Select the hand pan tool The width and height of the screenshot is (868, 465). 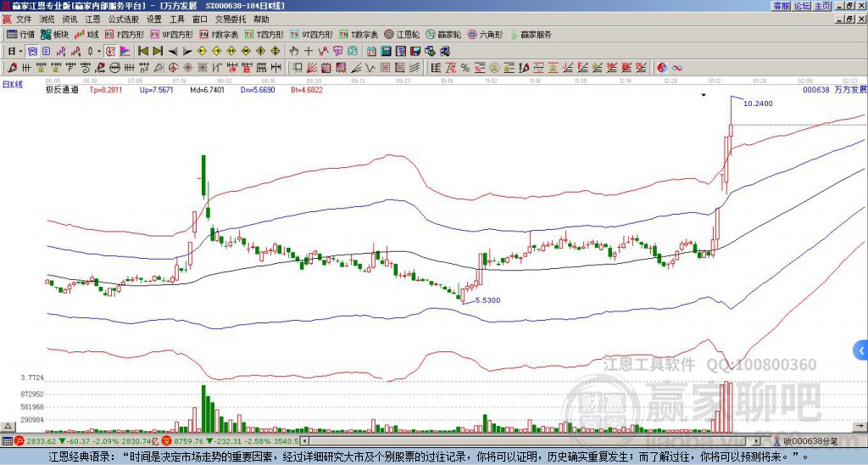coord(294,51)
